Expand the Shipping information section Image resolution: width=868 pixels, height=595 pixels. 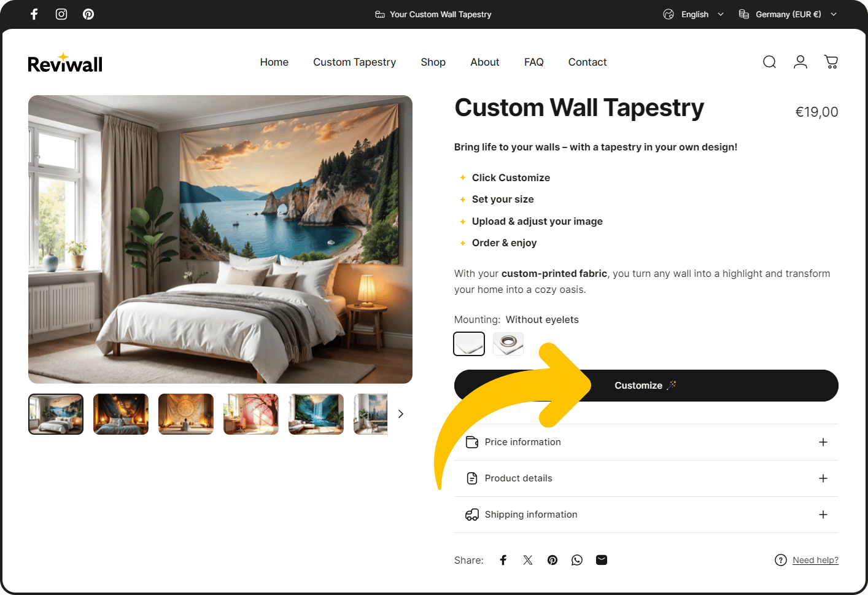coord(646,515)
